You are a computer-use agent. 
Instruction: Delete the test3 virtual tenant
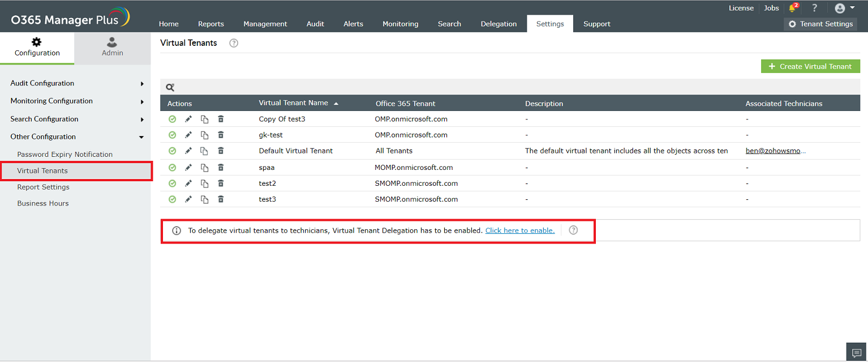[221, 199]
